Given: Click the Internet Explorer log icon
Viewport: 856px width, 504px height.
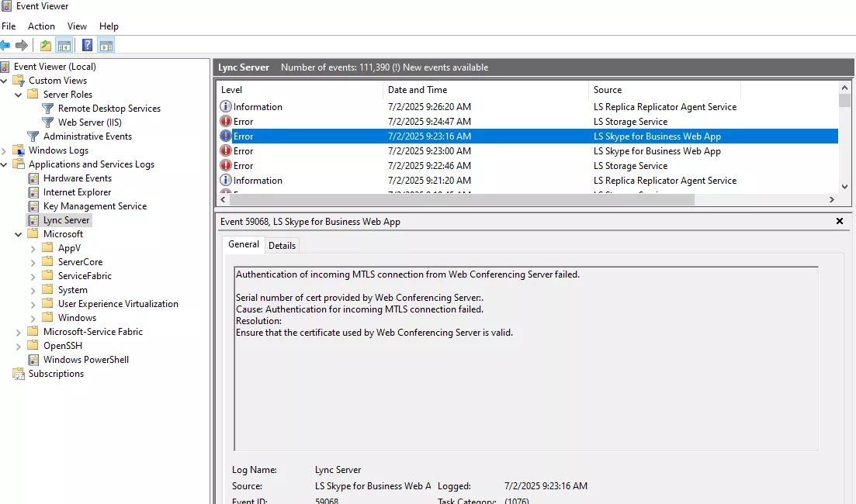Looking at the screenshot, I should [34, 192].
